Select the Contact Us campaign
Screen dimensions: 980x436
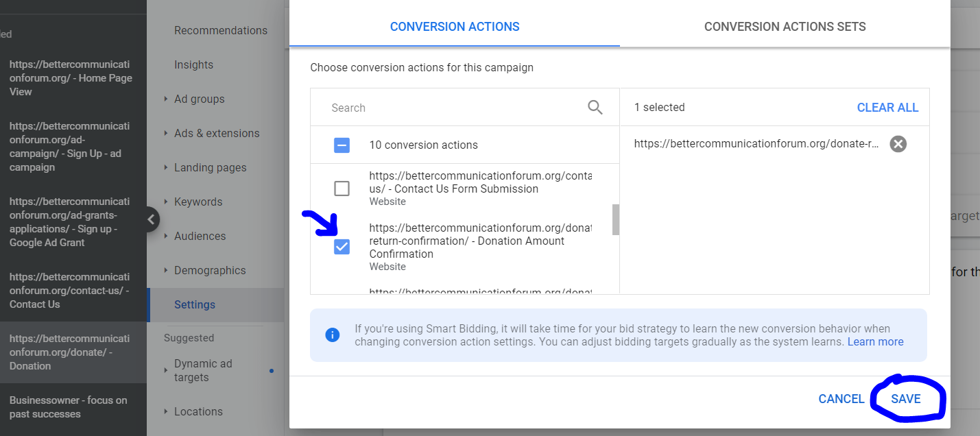[71, 291]
